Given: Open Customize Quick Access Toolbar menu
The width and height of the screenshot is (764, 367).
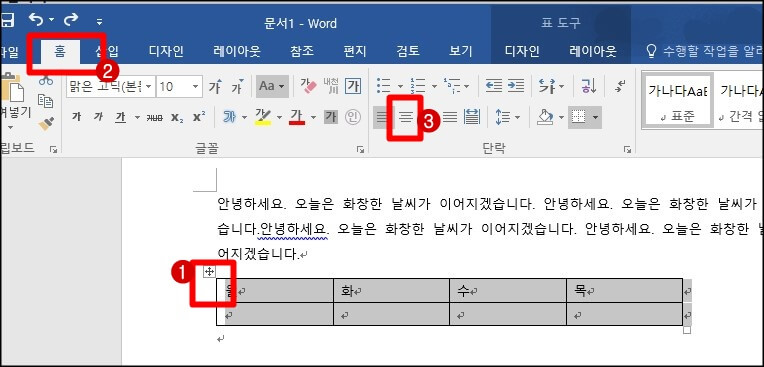Looking at the screenshot, I should pos(99,21).
